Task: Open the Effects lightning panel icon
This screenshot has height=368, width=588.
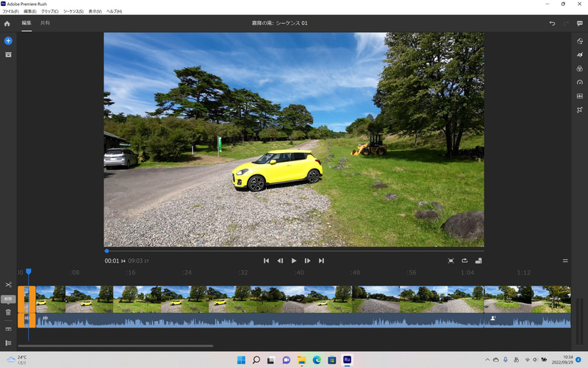Action: pyautogui.click(x=580, y=54)
